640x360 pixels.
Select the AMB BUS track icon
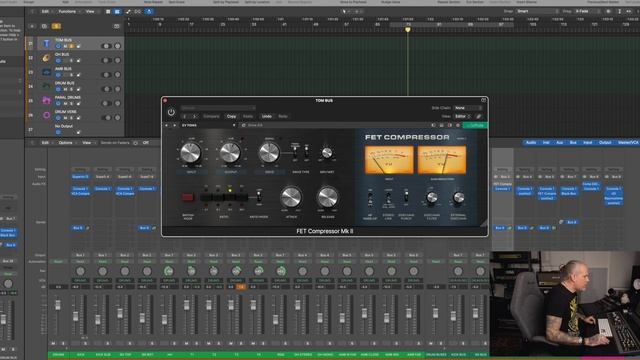pos(46,72)
